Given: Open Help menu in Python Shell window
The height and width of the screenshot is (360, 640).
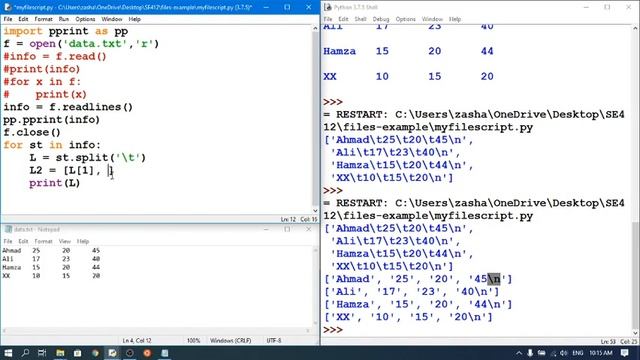Looking at the screenshot, I should (x=455, y=19).
